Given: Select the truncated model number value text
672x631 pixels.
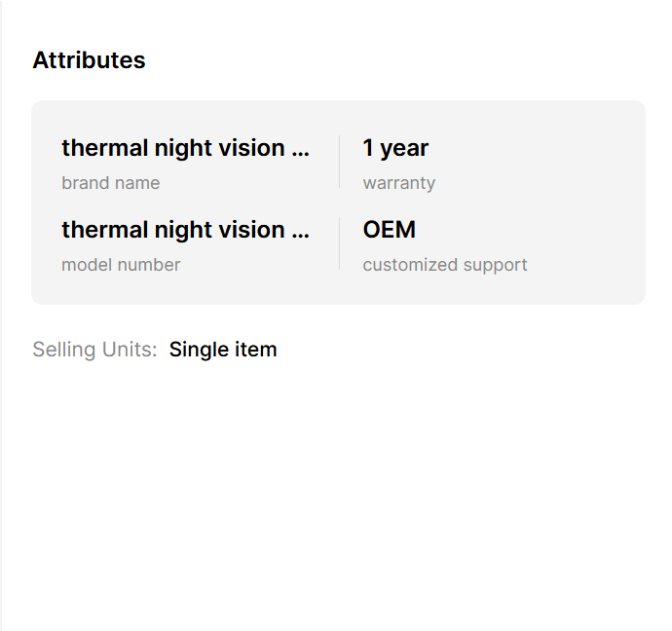Looking at the screenshot, I should 185,230.
